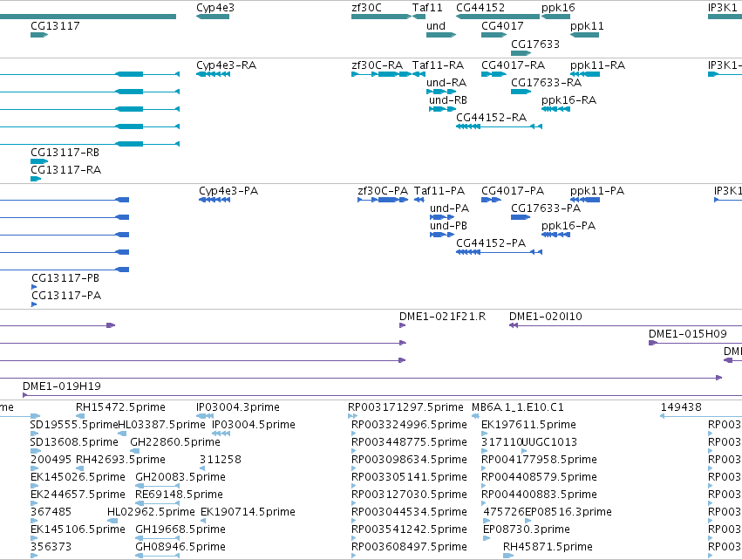742x560 pixels.
Task: Click the ppk11 gene label
Action: (587, 26)
